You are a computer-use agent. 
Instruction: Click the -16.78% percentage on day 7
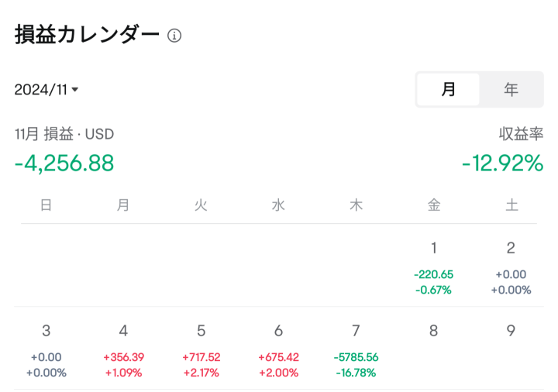(x=356, y=373)
